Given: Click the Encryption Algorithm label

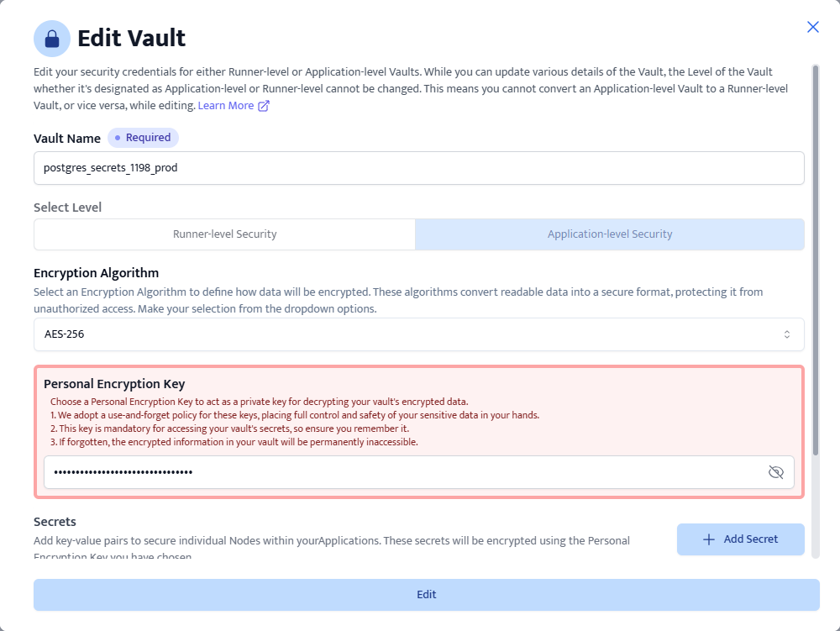Looking at the screenshot, I should tap(96, 273).
